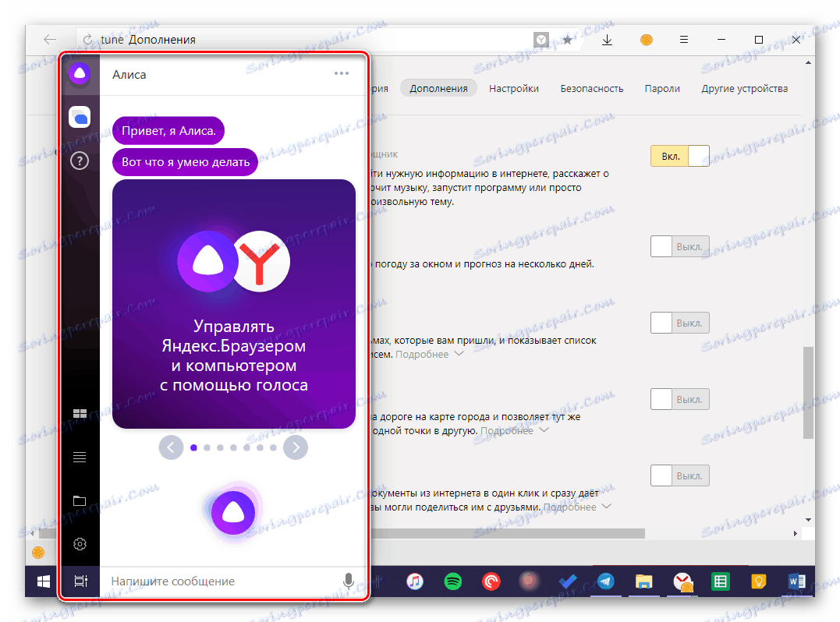Open iTunes from the taskbar
840x622 pixels.
coord(415,581)
